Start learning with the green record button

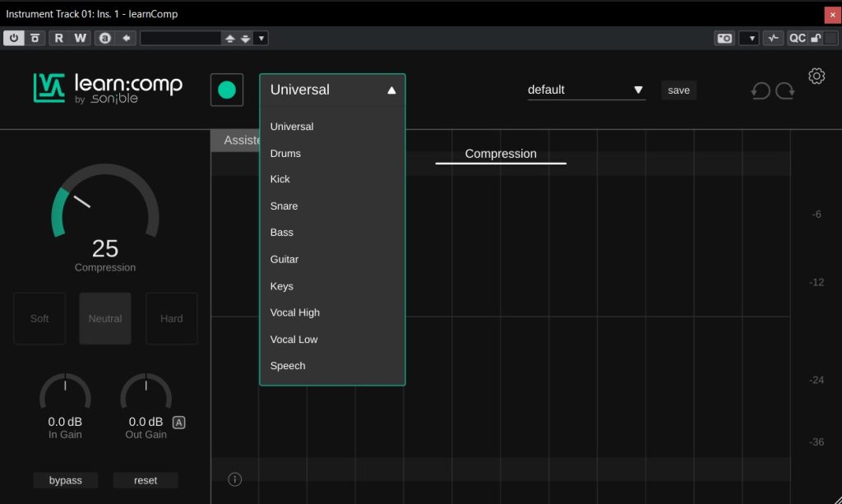click(227, 90)
